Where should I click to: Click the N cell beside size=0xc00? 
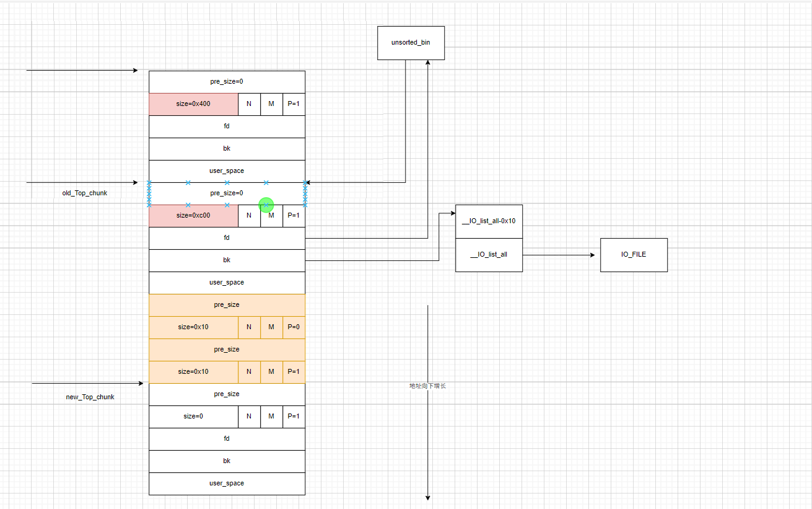click(x=249, y=216)
